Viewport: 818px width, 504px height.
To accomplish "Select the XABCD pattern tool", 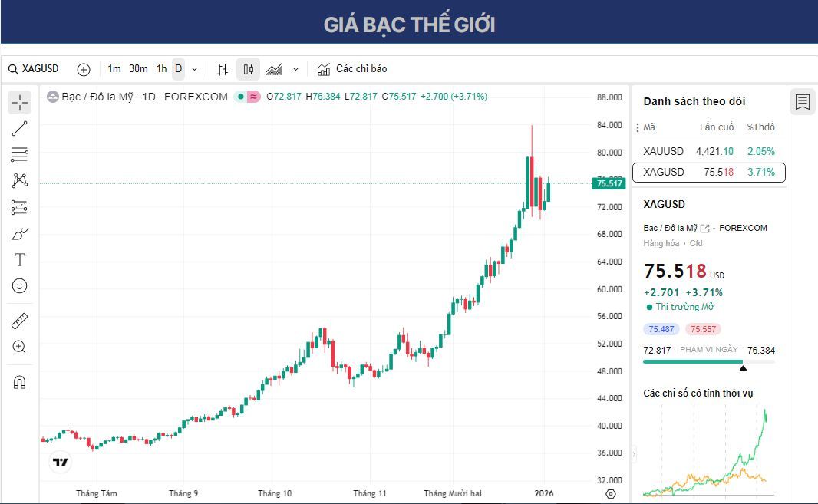I will pos(19,180).
